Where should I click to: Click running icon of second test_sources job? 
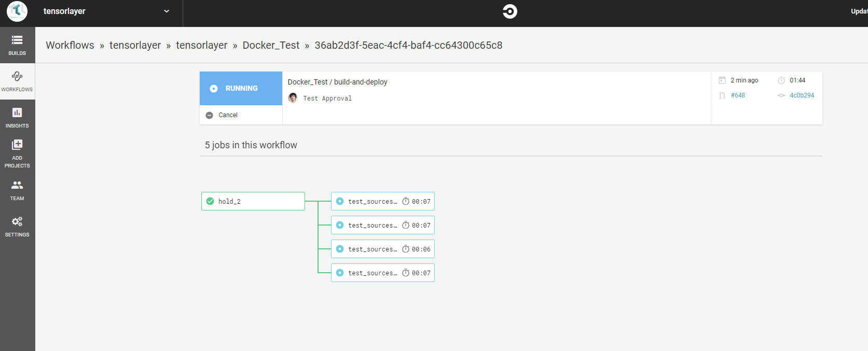point(340,225)
